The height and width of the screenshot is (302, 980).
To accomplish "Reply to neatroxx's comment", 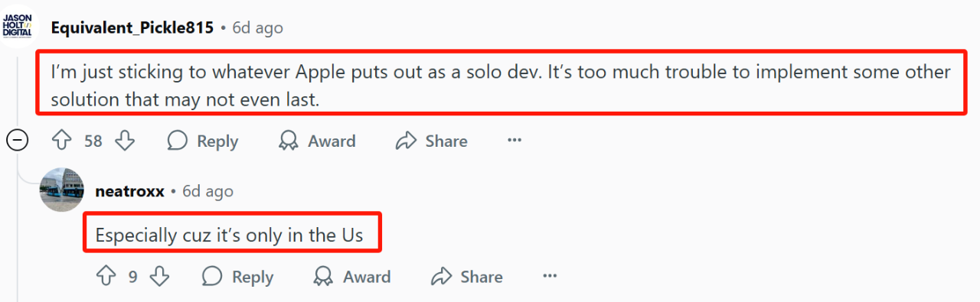I will point(238,277).
